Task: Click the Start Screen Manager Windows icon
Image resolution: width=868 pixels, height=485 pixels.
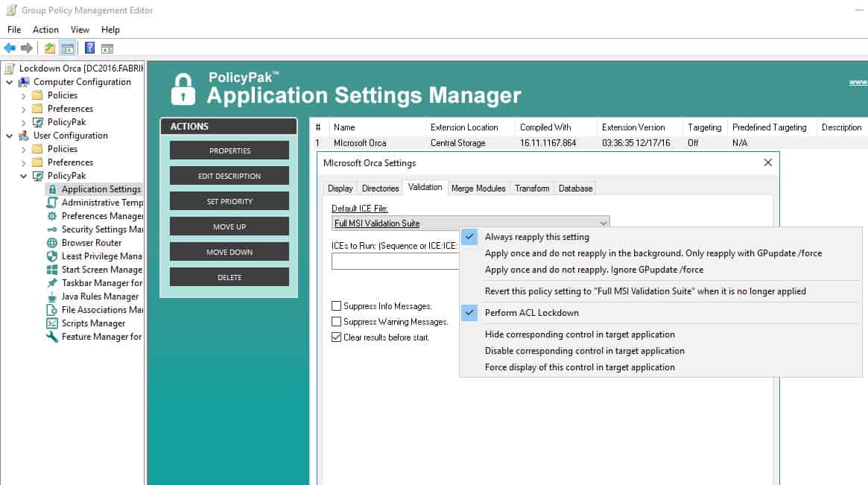Action: tap(52, 270)
